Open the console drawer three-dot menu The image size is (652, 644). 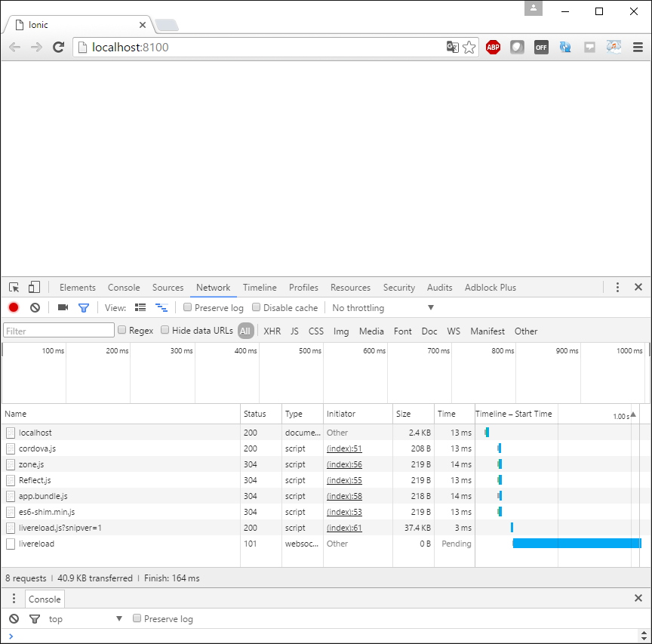(14, 598)
